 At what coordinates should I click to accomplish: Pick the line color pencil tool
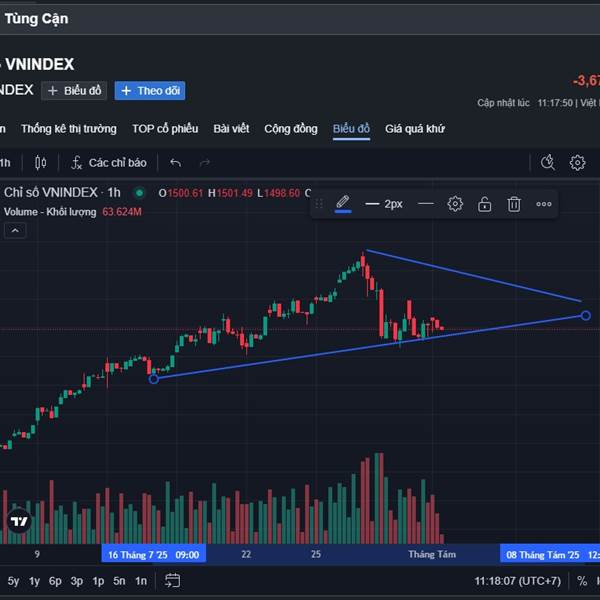(343, 204)
